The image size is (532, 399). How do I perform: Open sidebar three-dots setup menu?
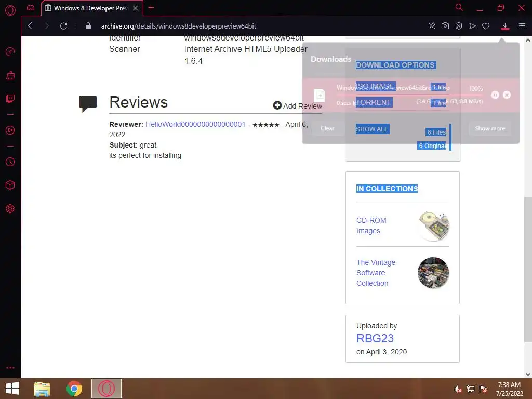10,368
